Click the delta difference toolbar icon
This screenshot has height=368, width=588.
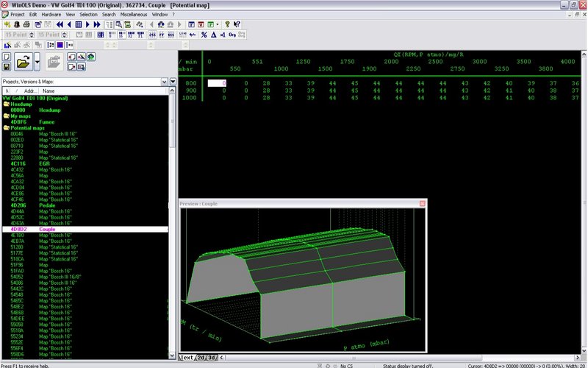coord(213,35)
